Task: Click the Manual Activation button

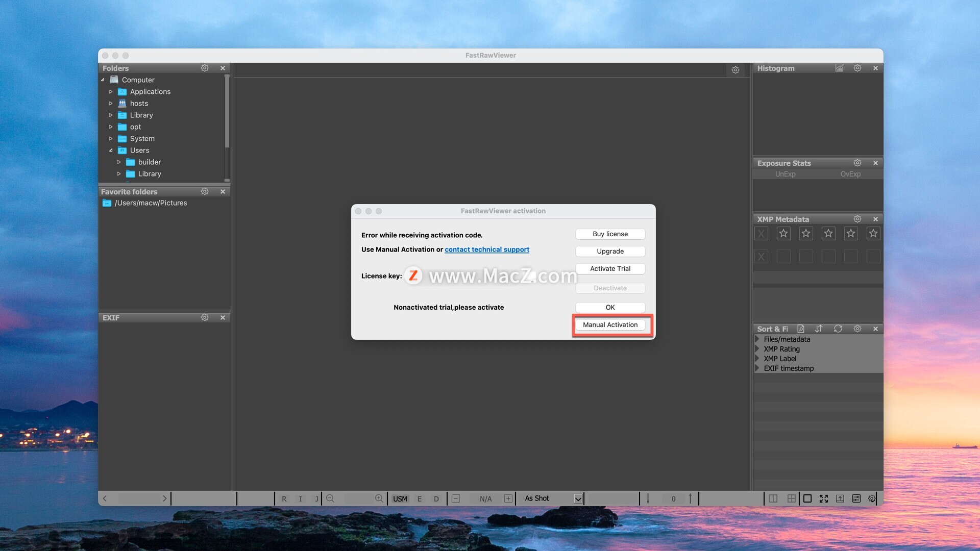Action: tap(610, 324)
